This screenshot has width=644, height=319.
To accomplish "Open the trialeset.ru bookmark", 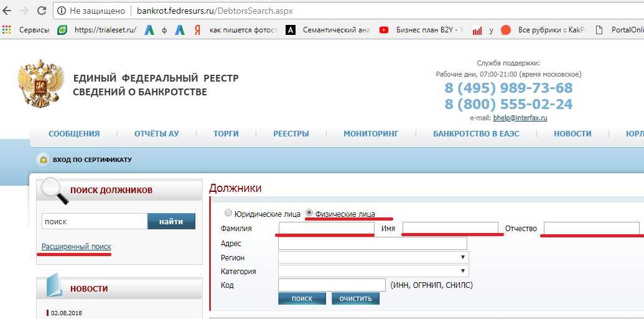I will [97, 30].
